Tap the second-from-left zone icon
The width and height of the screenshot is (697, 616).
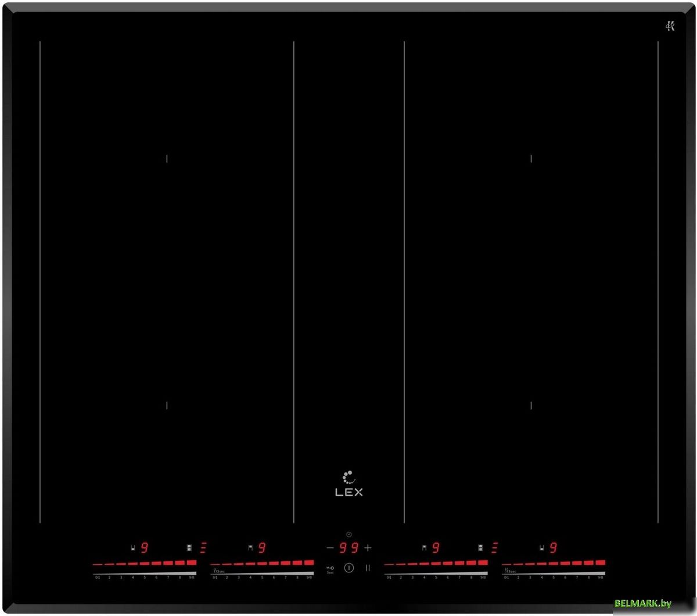coord(250,547)
